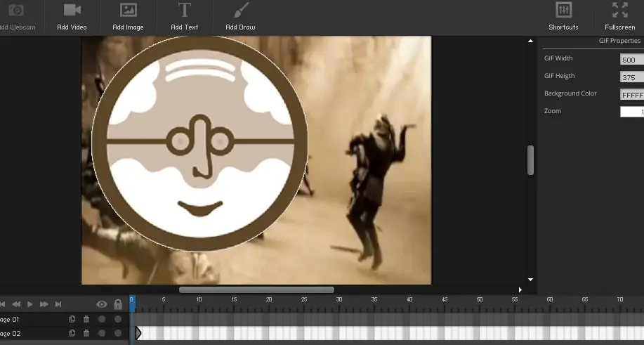This screenshot has height=345, width=644.
Task: Click the keyframe arrow on Image 02 track
Action: click(x=138, y=332)
